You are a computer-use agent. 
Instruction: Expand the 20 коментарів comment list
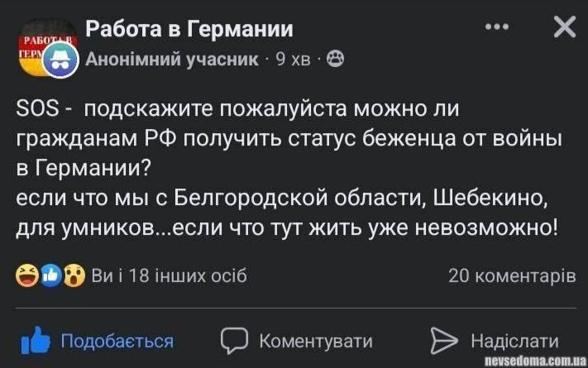click(x=511, y=276)
